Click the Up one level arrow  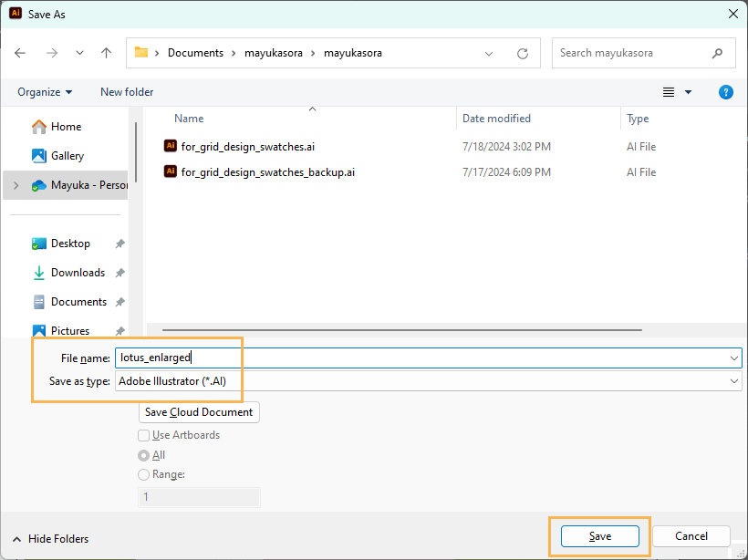(106, 53)
